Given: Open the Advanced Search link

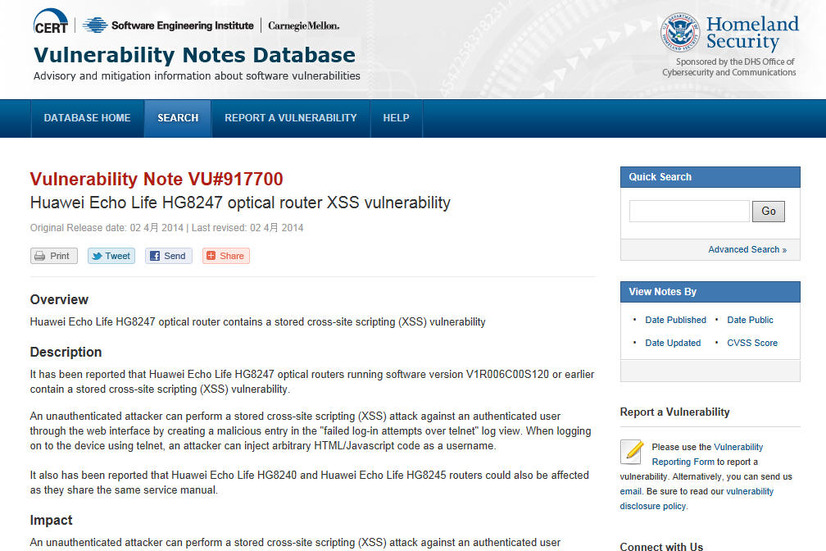Looking at the screenshot, I should 747,250.
